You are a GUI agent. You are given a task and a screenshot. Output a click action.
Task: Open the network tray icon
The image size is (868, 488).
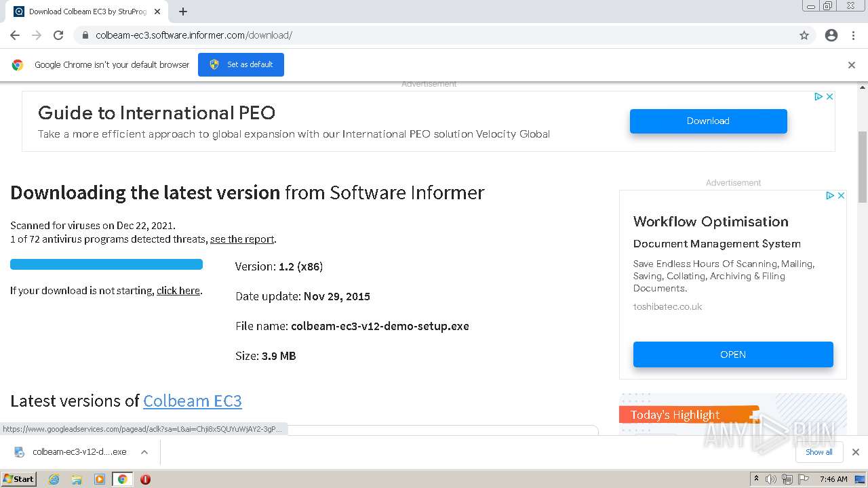(x=787, y=479)
